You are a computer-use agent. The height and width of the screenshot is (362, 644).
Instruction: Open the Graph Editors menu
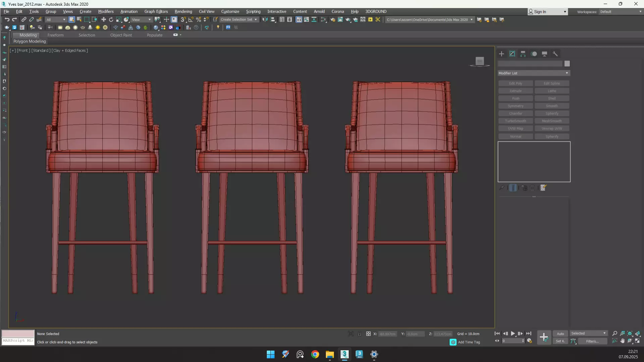[x=156, y=12]
